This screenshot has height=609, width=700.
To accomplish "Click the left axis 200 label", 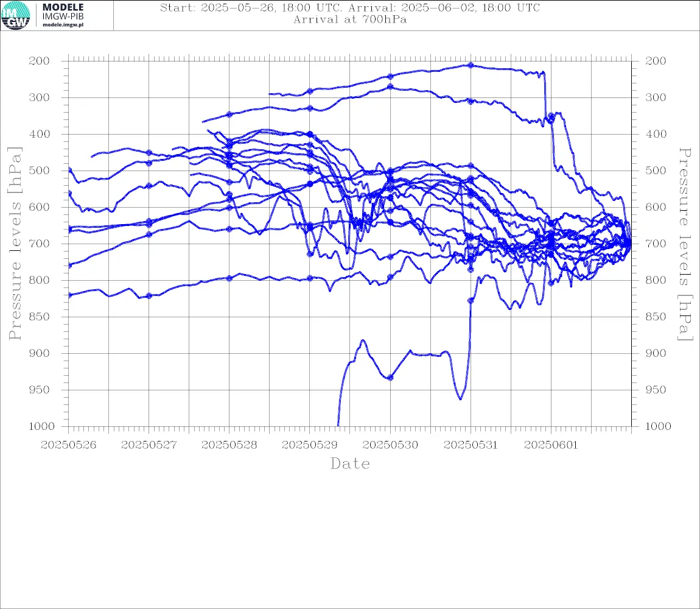I will pos(40,61).
